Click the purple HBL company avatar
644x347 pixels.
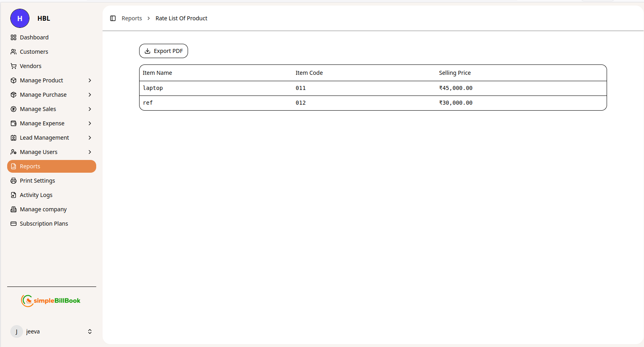coord(20,18)
